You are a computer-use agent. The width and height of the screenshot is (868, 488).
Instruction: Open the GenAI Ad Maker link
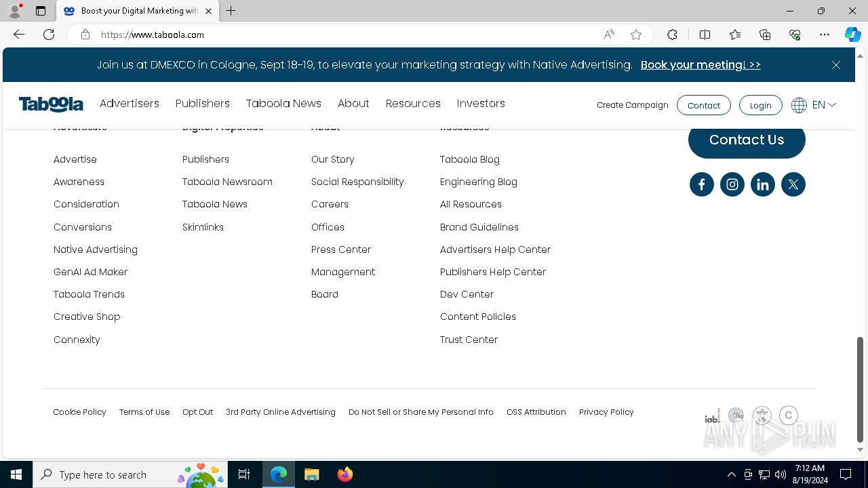(90, 272)
